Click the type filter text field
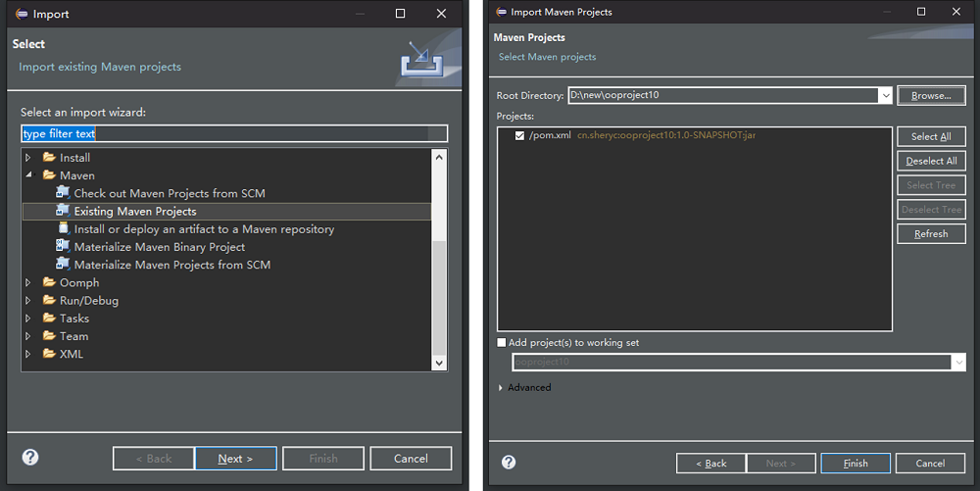Screen dimensions: 980x491 (x=234, y=133)
